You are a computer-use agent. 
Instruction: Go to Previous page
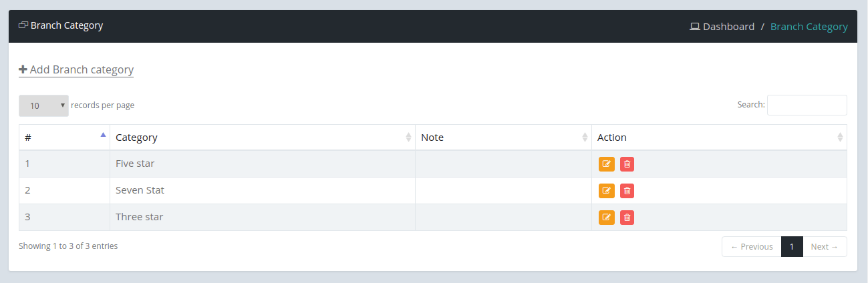pos(752,247)
